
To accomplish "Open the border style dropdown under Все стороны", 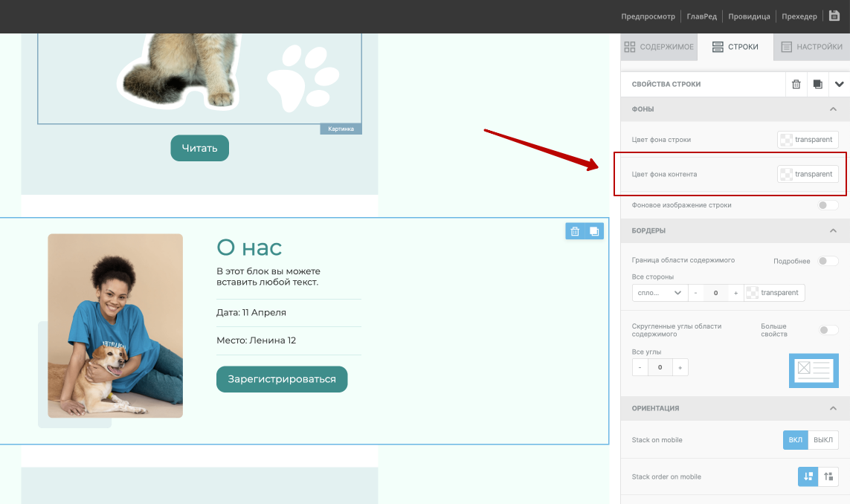I will tap(659, 293).
